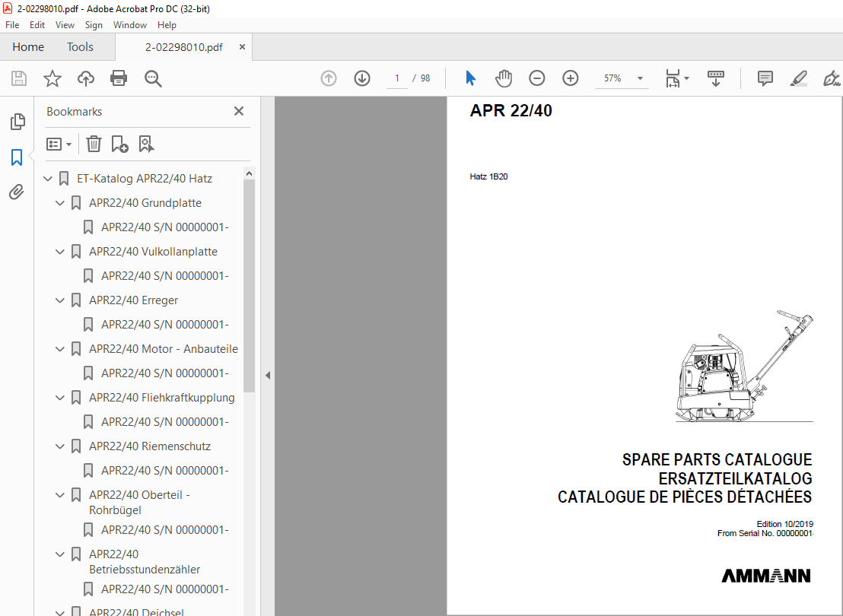Image resolution: width=843 pixels, height=616 pixels.
Task: Switch to the Tools tab
Action: click(80, 46)
